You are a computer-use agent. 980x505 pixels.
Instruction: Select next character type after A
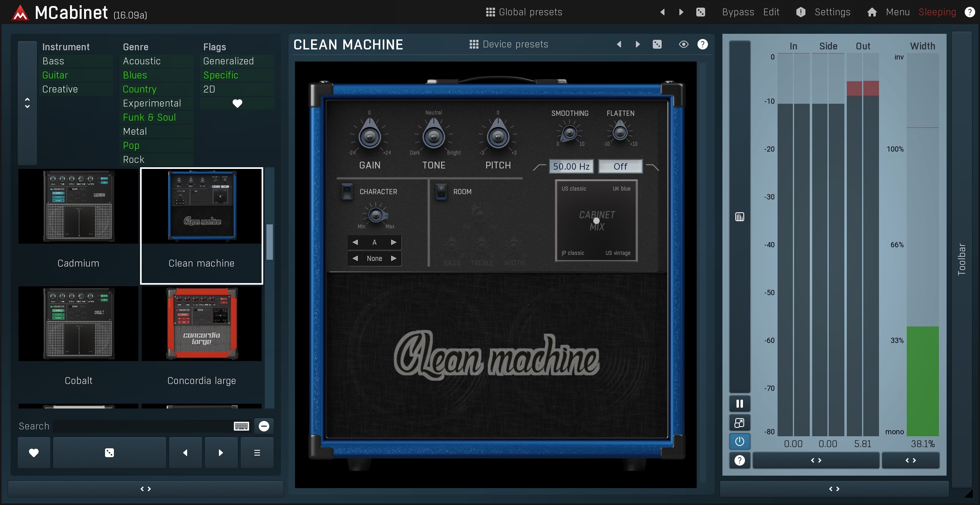[x=394, y=242]
